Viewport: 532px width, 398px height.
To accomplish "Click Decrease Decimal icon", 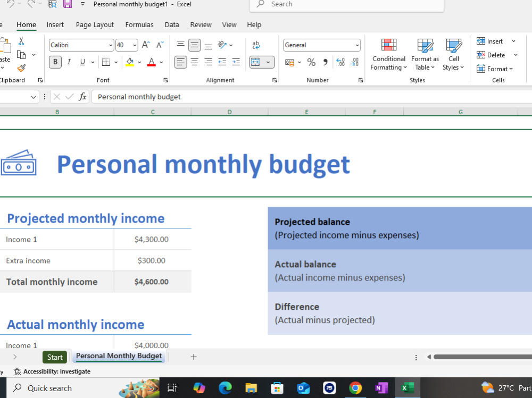I will click(354, 62).
